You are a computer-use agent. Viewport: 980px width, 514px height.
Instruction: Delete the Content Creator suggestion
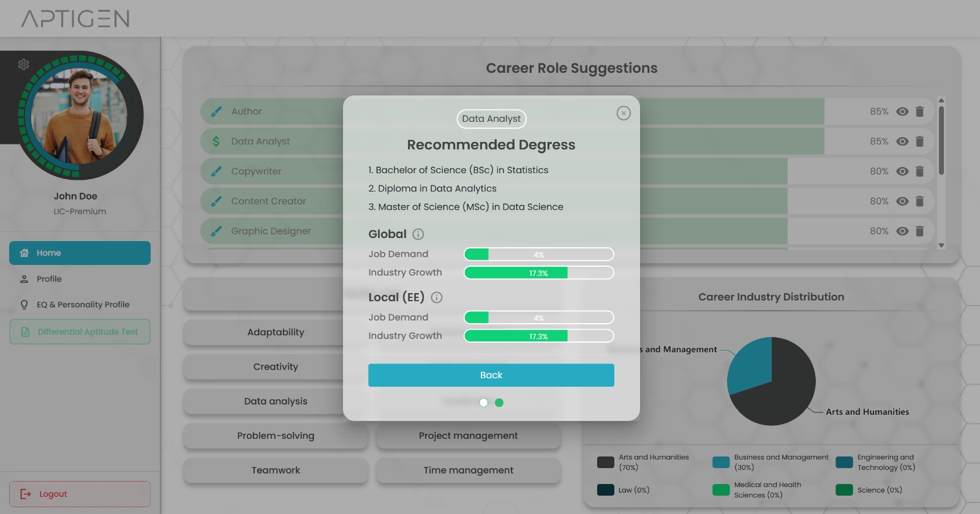919,201
